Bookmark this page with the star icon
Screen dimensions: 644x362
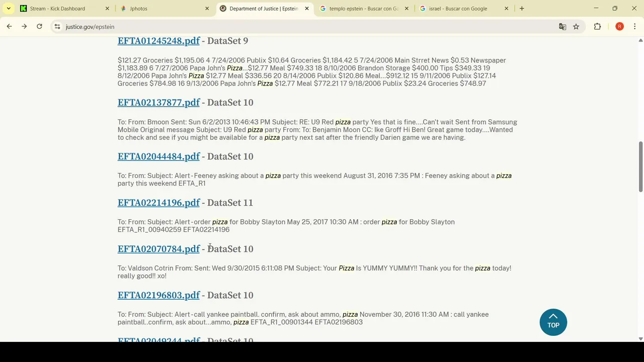576,27
